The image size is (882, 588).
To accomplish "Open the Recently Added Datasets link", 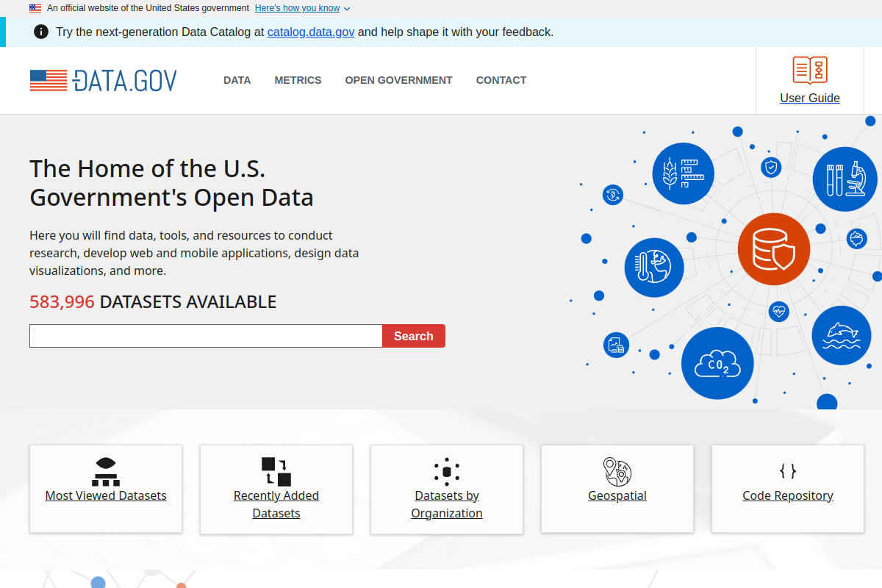I will (x=276, y=504).
